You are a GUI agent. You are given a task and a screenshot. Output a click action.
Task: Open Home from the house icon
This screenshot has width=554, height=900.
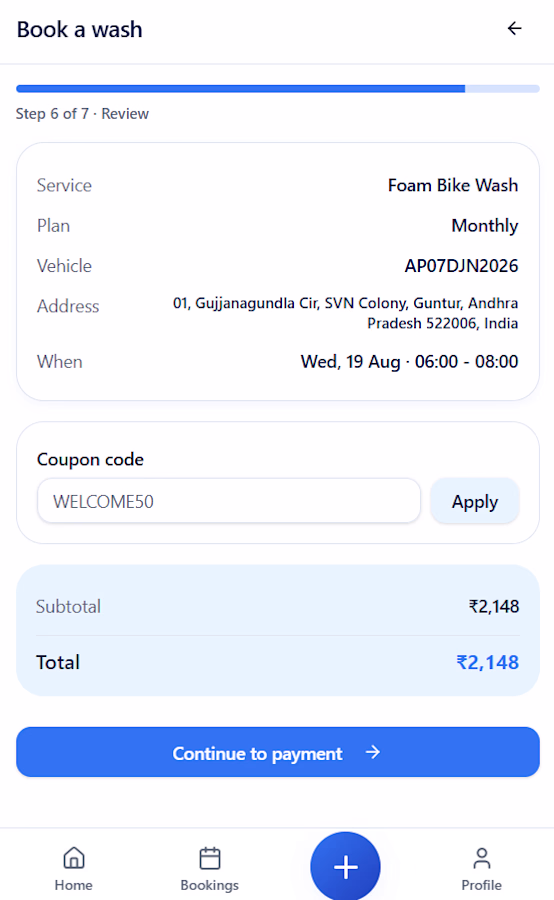[x=73, y=858]
